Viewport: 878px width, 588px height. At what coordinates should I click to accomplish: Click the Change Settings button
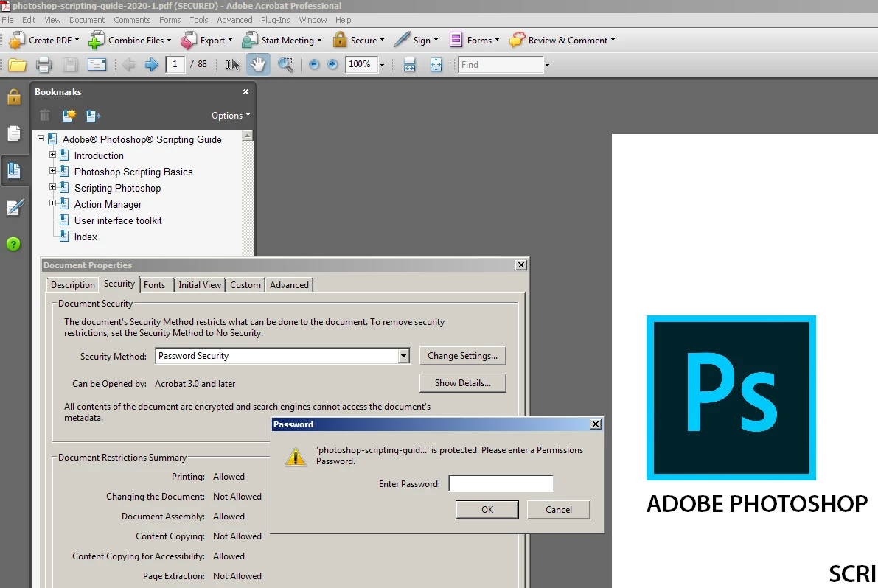click(462, 356)
